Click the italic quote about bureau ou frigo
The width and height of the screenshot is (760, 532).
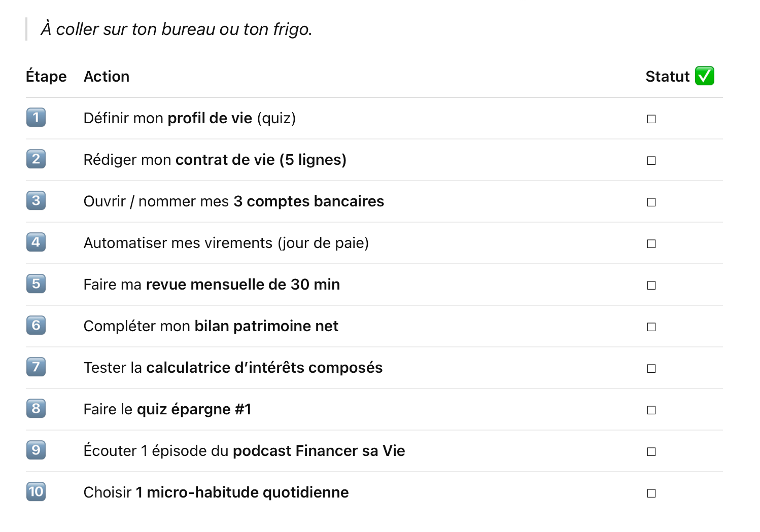click(176, 29)
